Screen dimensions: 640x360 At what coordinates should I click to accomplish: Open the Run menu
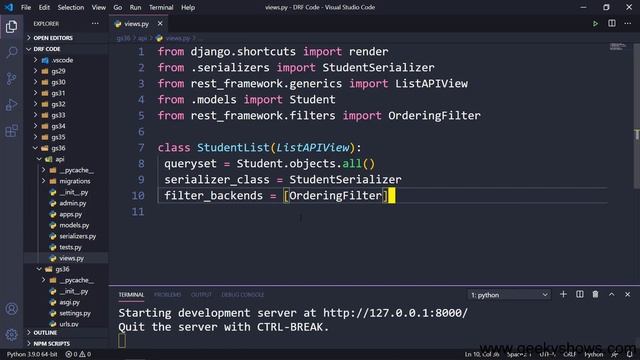pos(135,7)
